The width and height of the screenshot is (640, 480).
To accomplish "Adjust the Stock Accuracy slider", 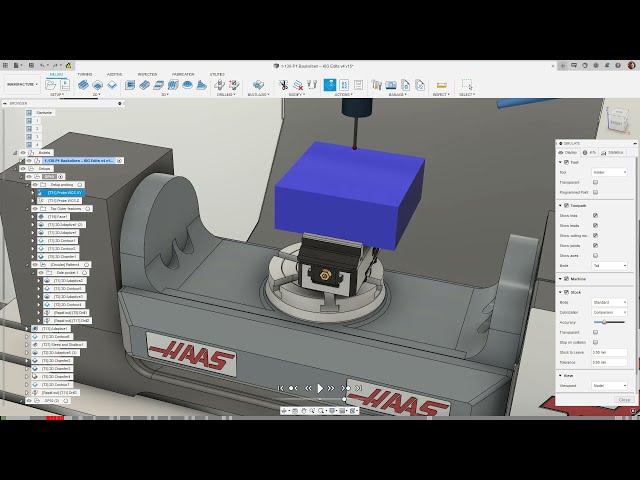I will [x=608, y=322].
